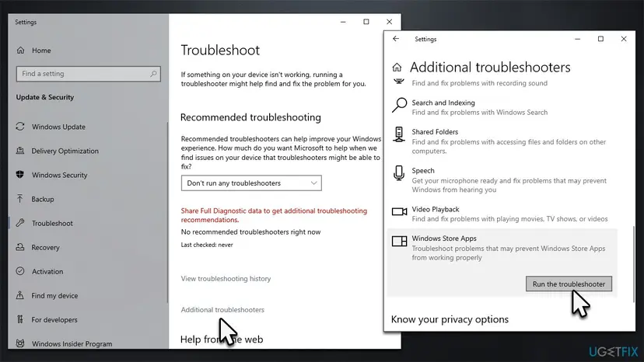Click the Windows Insider Program label
Viewport: 644px width, 362px height.
[x=72, y=344]
